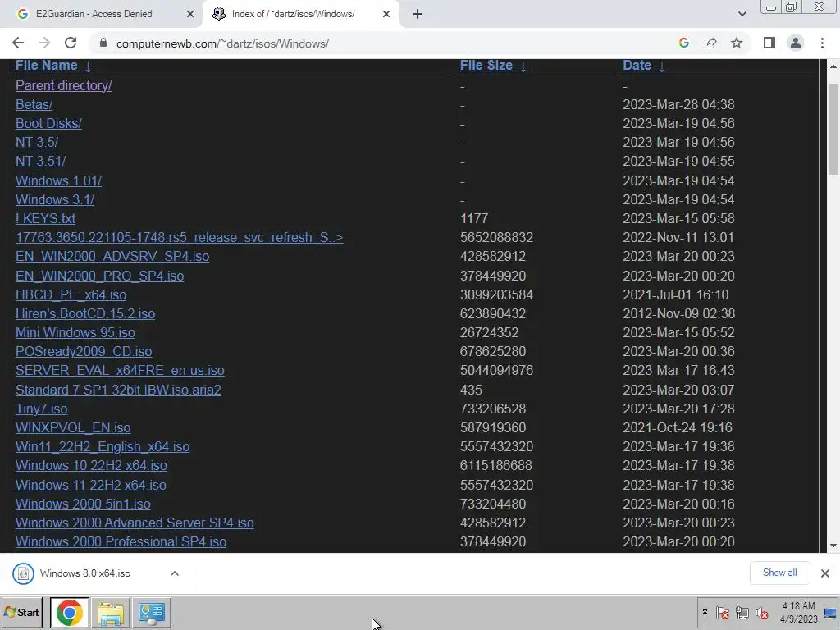
Task: Download Windows 2000 5in1.iso
Action: [x=83, y=504]
